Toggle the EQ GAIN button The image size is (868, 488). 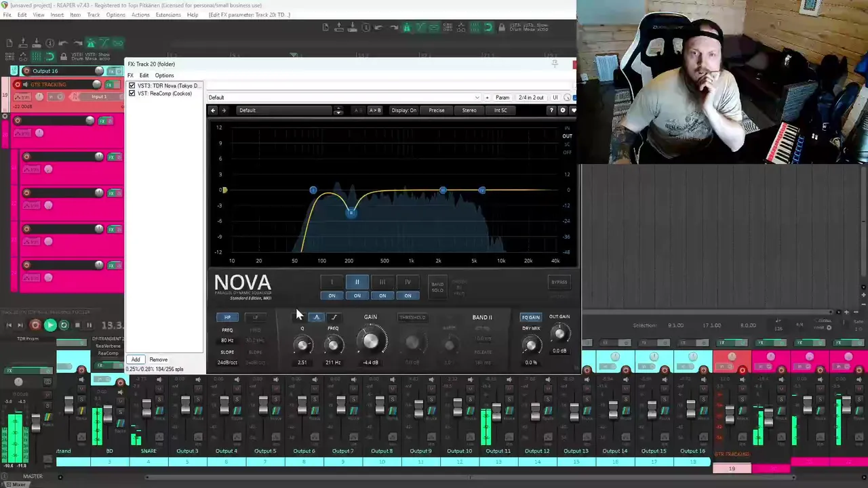[531, 317]
